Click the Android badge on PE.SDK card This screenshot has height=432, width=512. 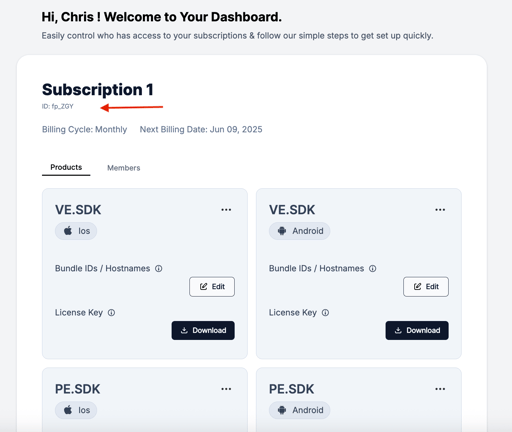tap(299, 410)
